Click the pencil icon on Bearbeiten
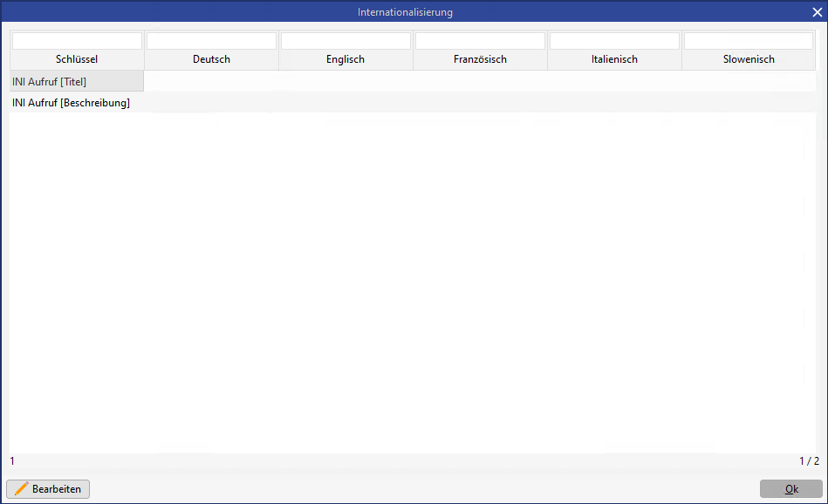Screen dimensions: 828x504 tap(21, 489)
